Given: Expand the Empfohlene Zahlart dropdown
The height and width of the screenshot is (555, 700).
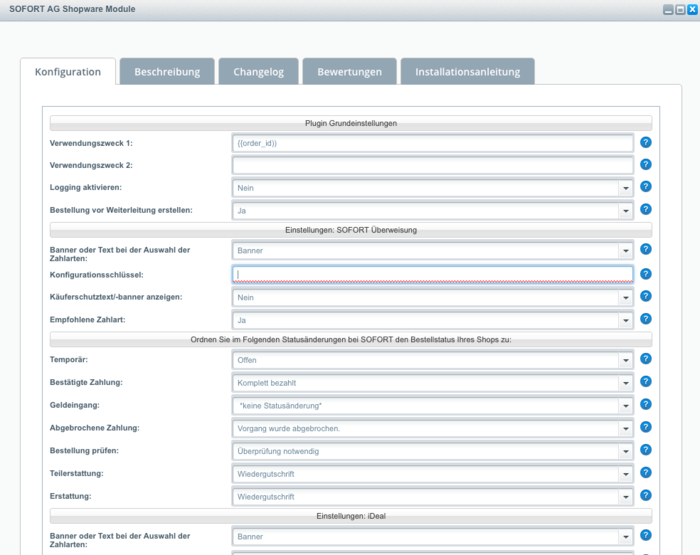Looking at the screenshot, I should [626, 321].
